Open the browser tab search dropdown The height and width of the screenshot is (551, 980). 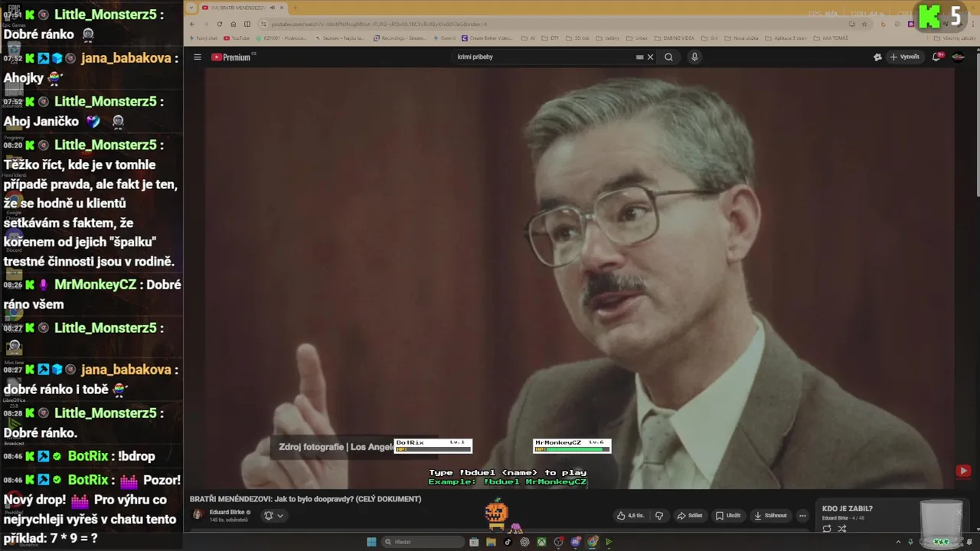192,8
